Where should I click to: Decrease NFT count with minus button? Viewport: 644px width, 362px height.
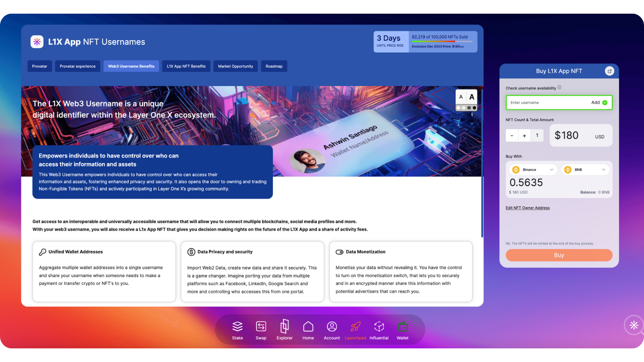point(512,136)
